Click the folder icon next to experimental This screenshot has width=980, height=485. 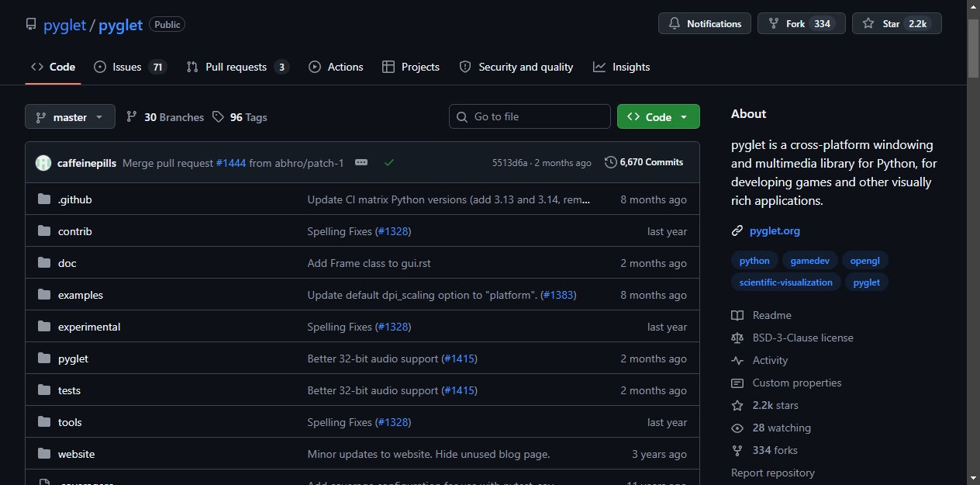44,327
